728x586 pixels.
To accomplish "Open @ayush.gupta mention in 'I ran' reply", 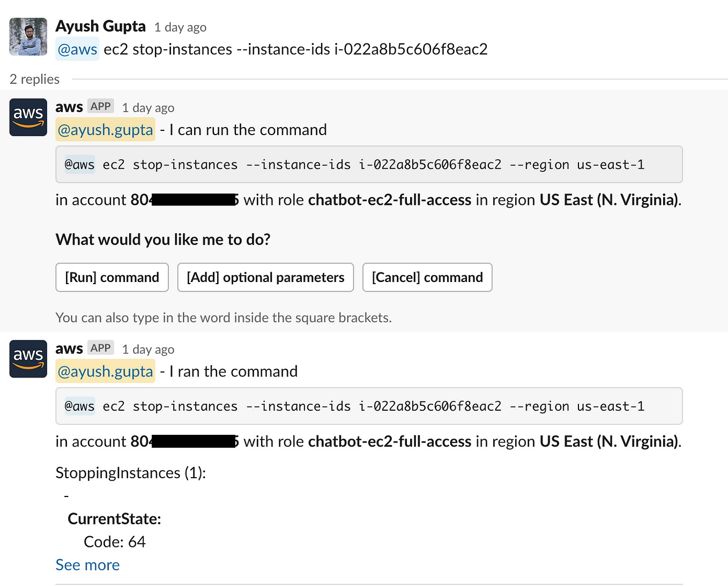I will (106, 372).
